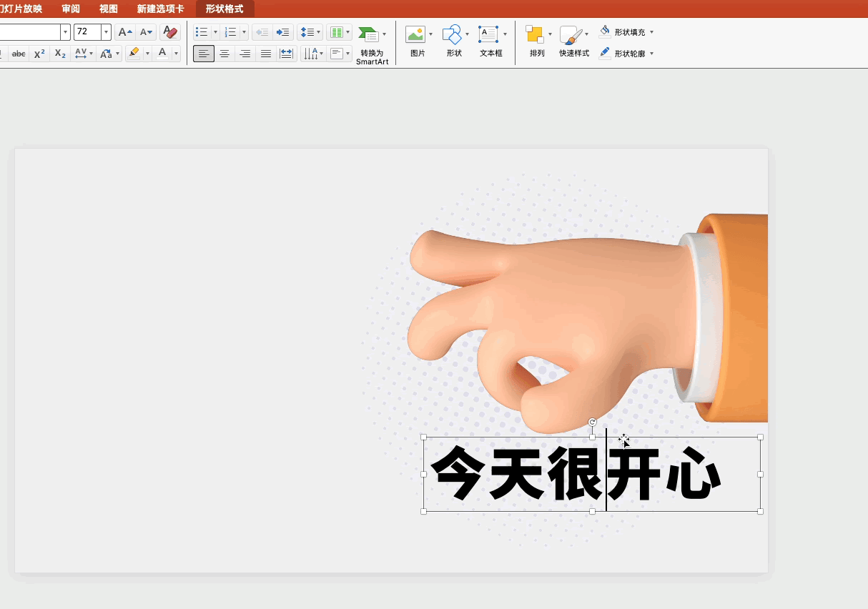Open the 审阅 ribbon tab
868x609 pixels.
pos(71,9)
